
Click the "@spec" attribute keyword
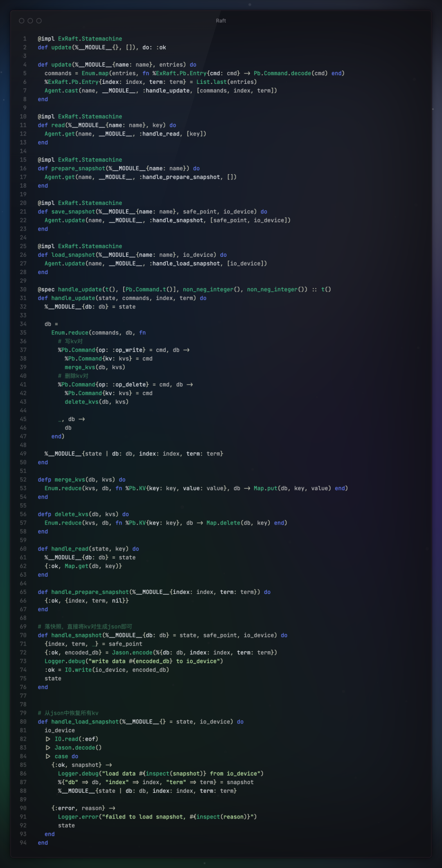(46, 290)
